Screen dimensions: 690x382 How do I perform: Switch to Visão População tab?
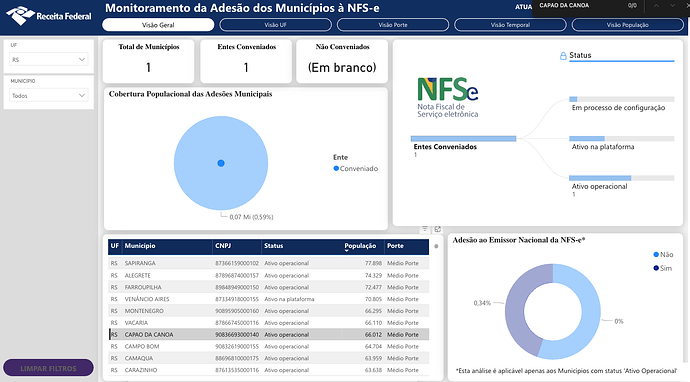point(628,25)
